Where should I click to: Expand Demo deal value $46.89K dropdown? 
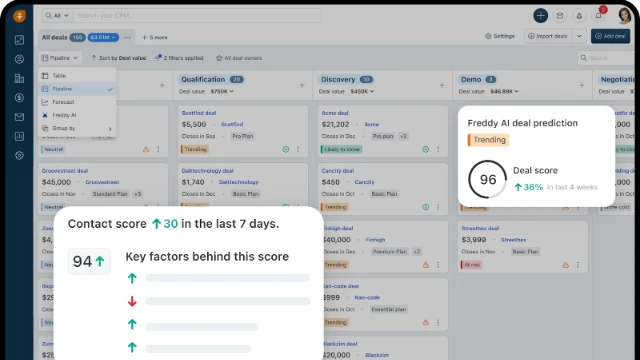(504, 91)
